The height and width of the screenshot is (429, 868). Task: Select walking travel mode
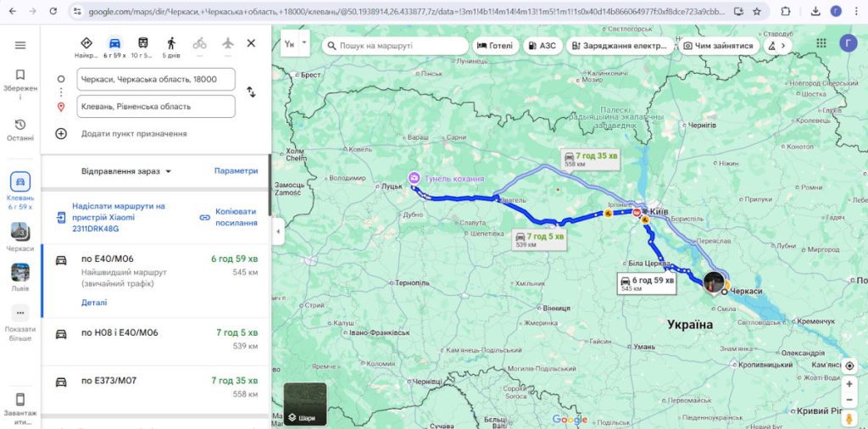click(171, 47)
